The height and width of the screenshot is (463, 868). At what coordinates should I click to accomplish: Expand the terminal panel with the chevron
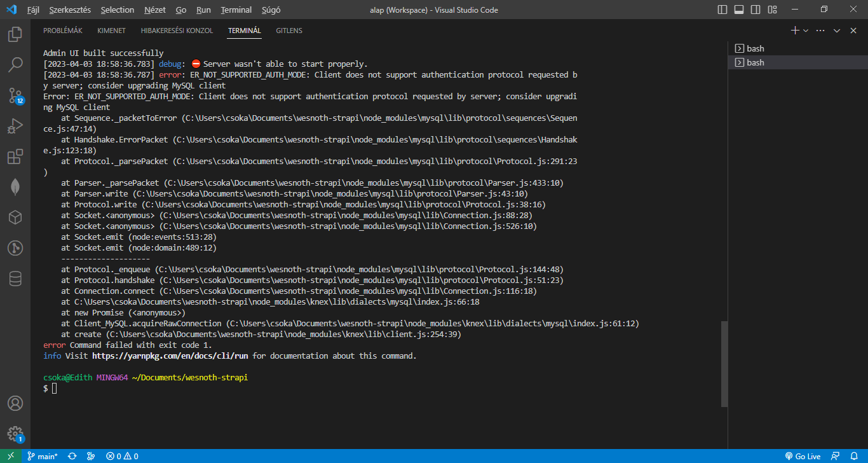[x=837, y=30]
